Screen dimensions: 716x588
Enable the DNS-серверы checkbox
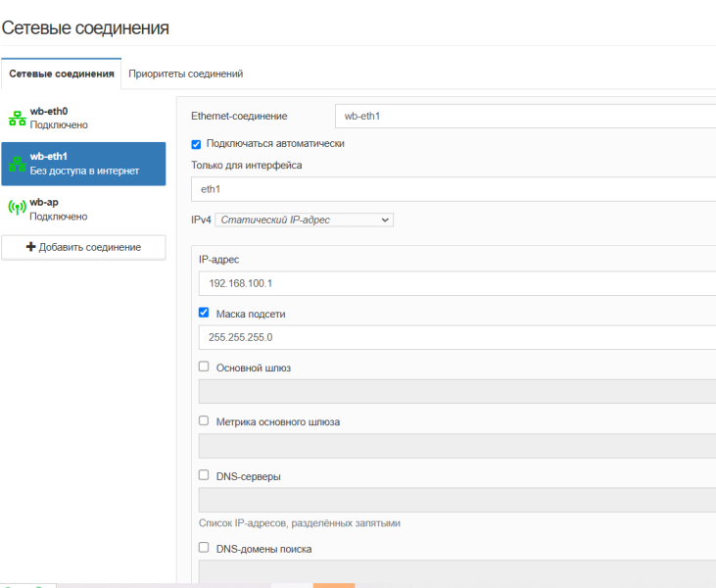point(204,474)
